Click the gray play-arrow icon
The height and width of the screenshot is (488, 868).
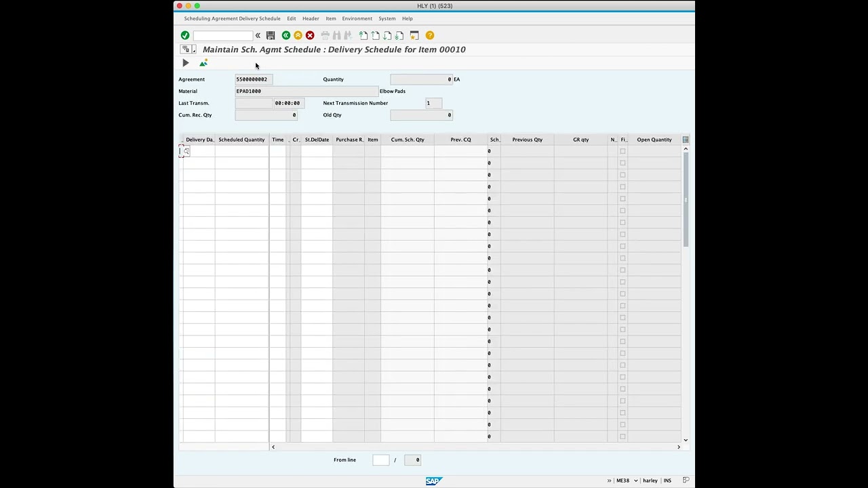coord(186,63)
